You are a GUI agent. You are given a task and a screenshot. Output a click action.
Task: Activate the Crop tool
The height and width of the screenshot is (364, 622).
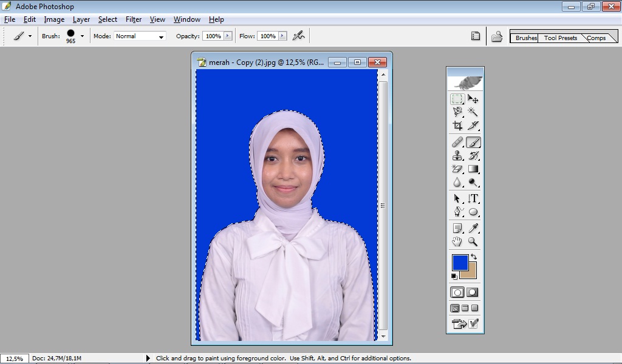point(456,127)
